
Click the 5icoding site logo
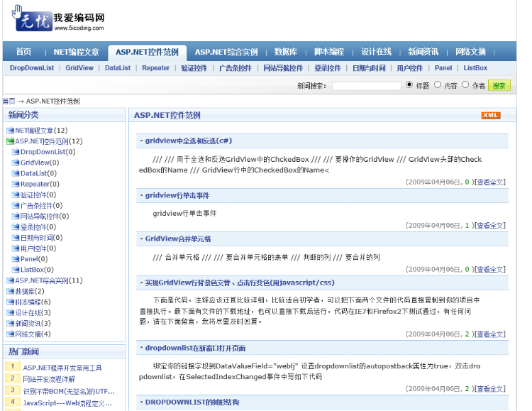tap(58, 19)
